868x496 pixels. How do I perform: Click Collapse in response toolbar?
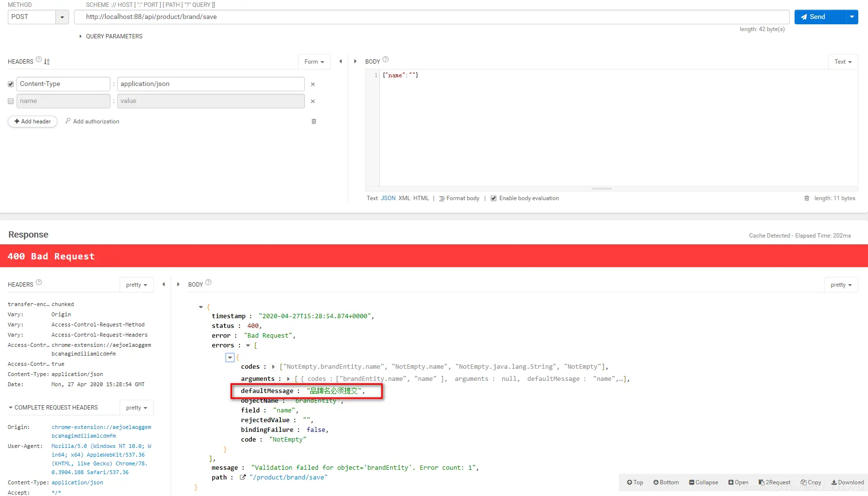pyautogui.click(x=704, y=482)
